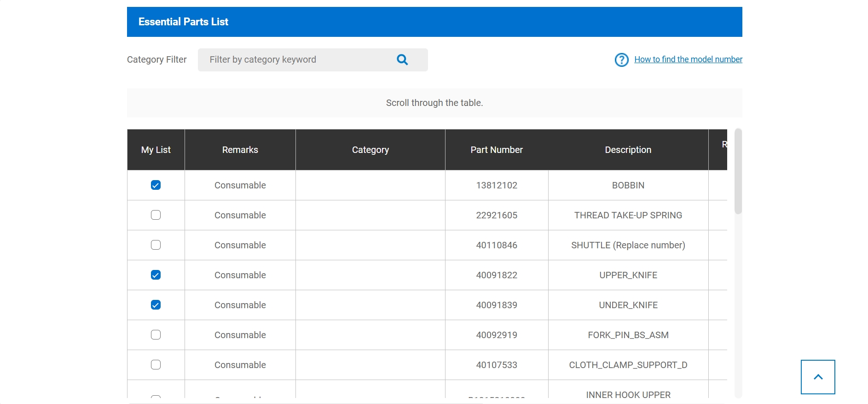Click the Description column header
868x404 pixels.
tap(628, 150)
